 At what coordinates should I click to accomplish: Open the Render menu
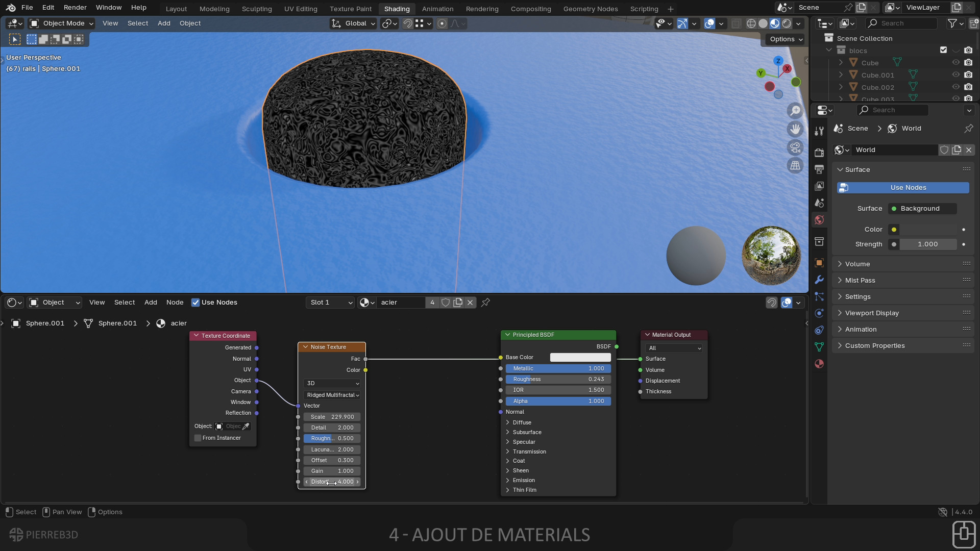pos(75,8)
